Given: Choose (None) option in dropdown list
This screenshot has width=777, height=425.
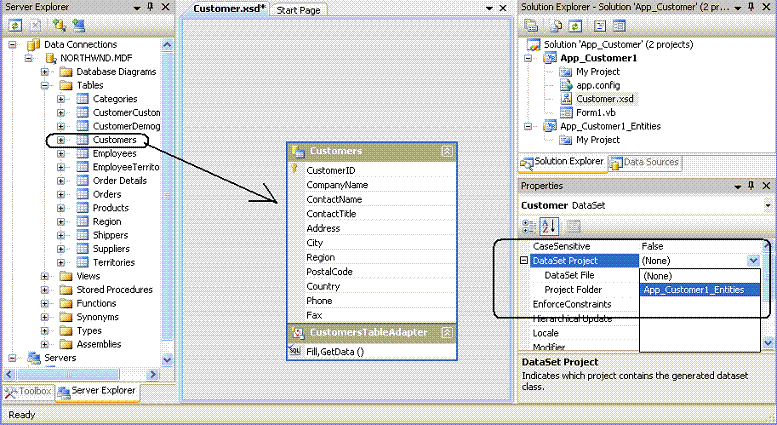Looking at the screenshot, I should coord(700,276).
